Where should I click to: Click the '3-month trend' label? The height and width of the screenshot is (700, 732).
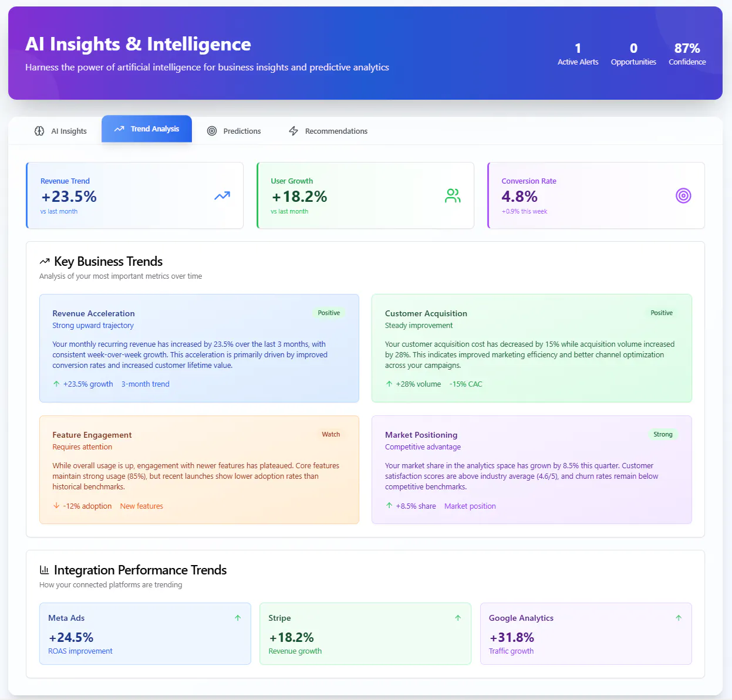(146, 384)
